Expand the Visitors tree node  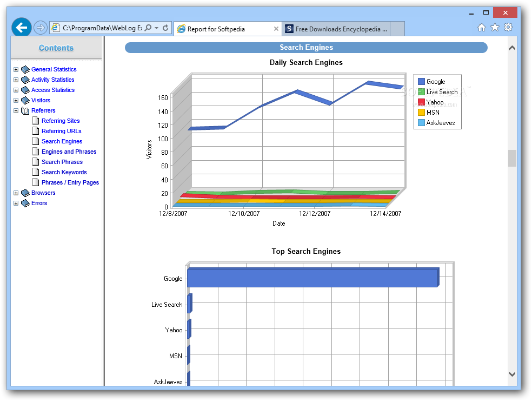coord(16,100)
